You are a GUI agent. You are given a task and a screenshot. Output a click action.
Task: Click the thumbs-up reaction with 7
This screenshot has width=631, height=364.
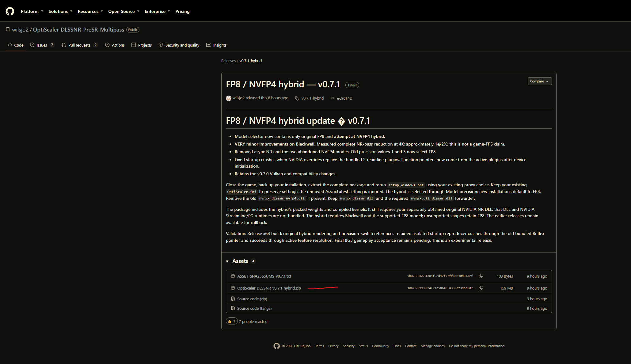coord(232,321)
